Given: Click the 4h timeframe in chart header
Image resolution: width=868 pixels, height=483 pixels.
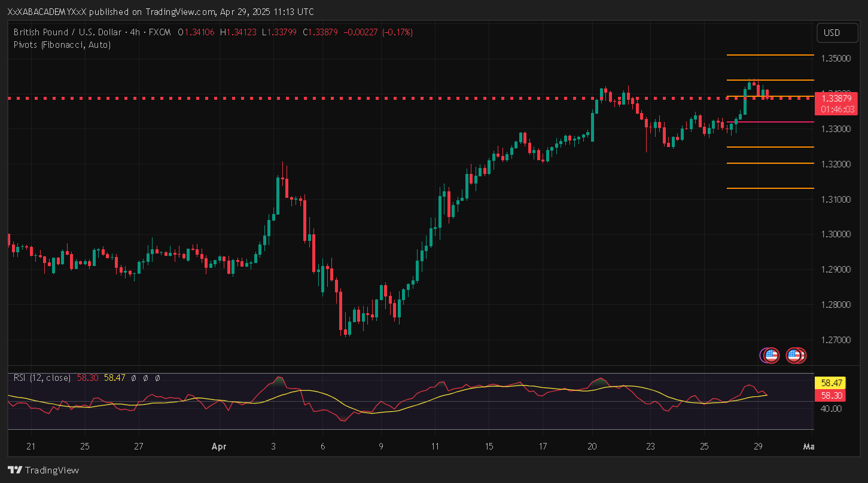Looking at the screenshot, I should (x=136, y=32).
